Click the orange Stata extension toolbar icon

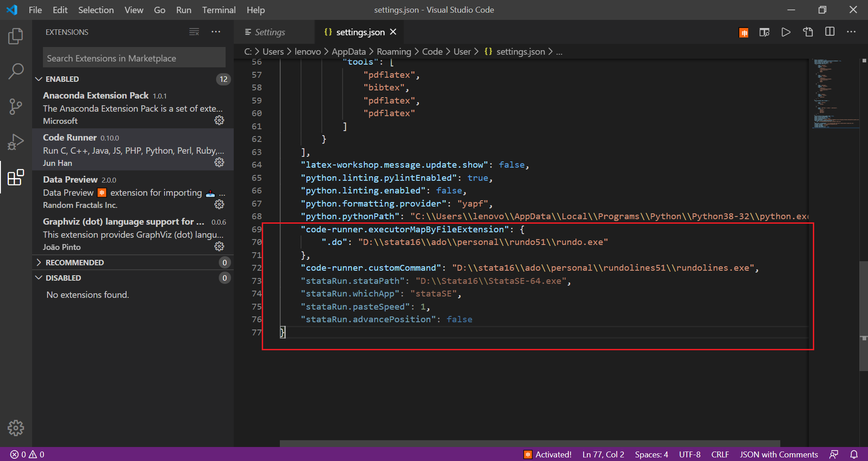coord(743,32)
